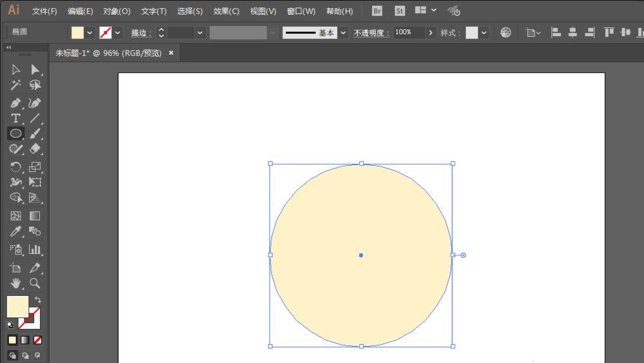Select the Type tool

pyautogui.click(x=15, y=119)
